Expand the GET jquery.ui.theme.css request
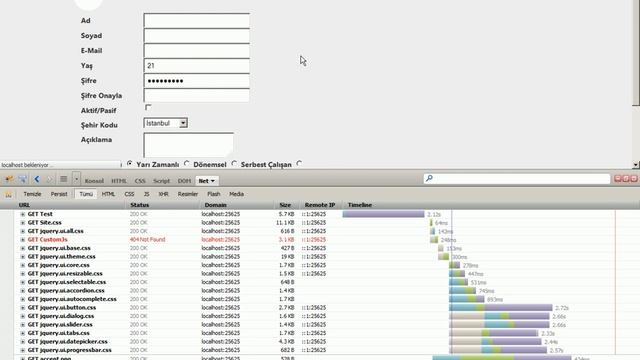Screen dimensions: 640x360 coord(23,257)
